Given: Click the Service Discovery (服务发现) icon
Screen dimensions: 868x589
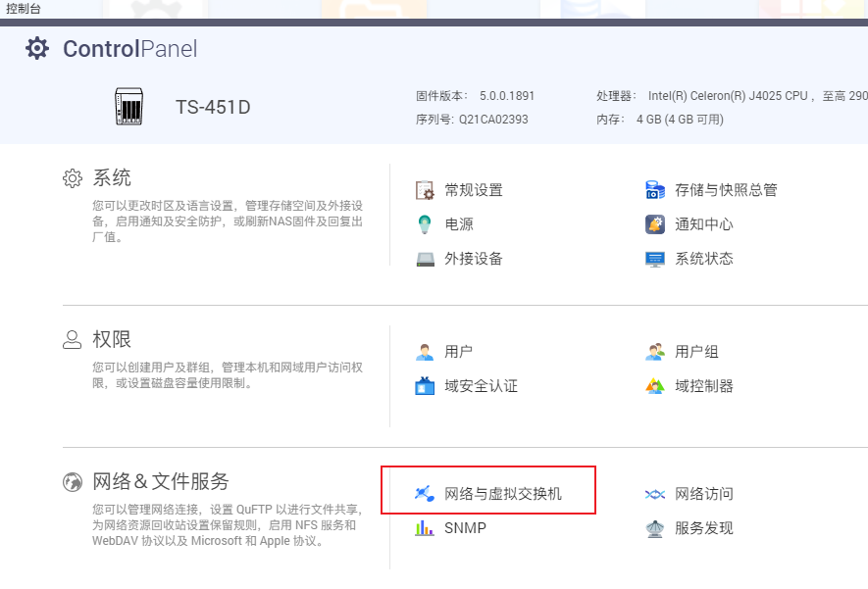Looking at the screenshot, I should click(x=655, y=528).
